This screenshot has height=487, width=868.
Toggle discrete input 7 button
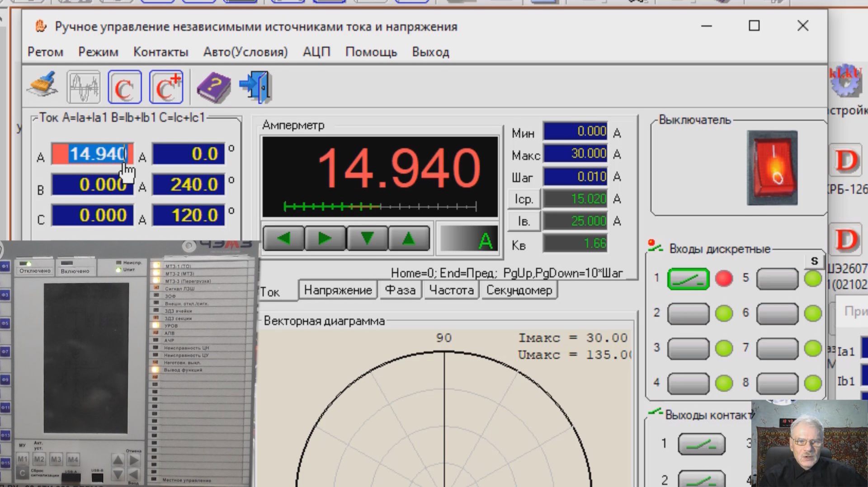777,349
